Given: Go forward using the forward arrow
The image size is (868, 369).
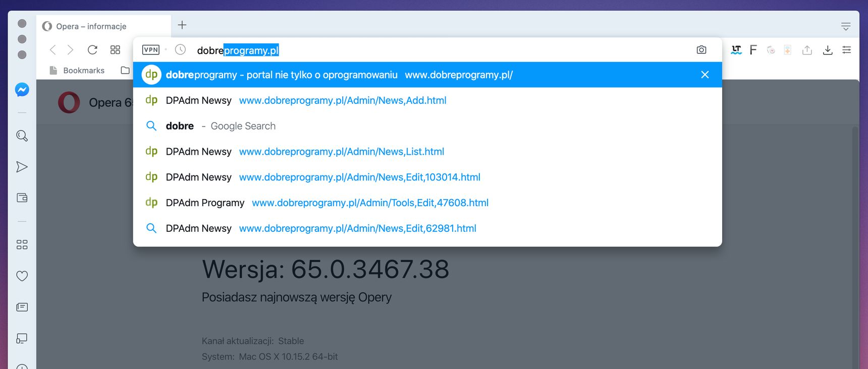Looking at the screenshot, I should click(70, 50).
